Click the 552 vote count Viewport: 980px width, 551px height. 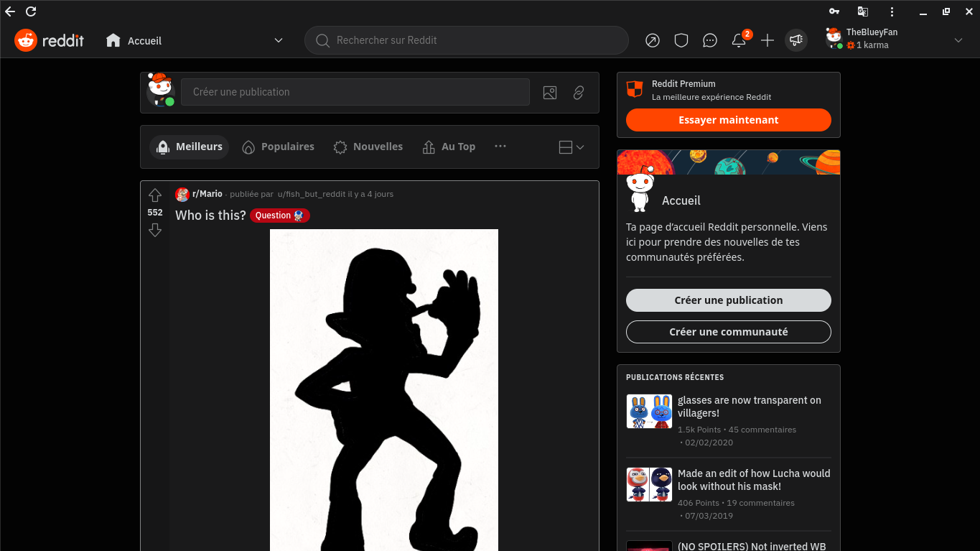[155, 213]
